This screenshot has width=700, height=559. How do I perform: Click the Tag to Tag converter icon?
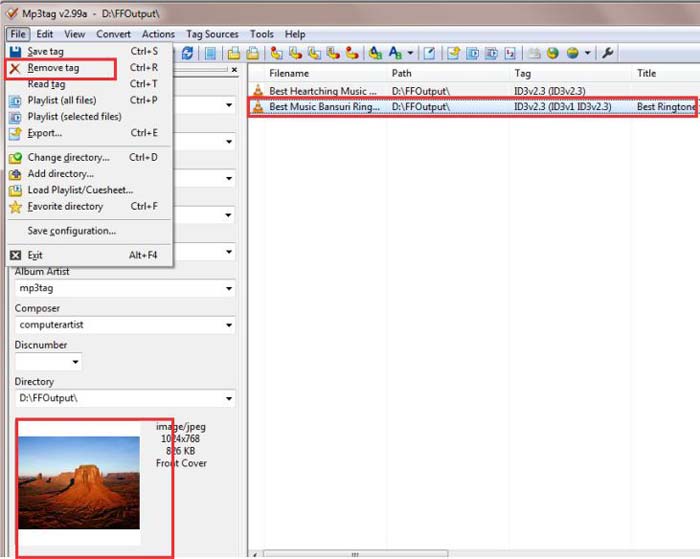[352, 53]
